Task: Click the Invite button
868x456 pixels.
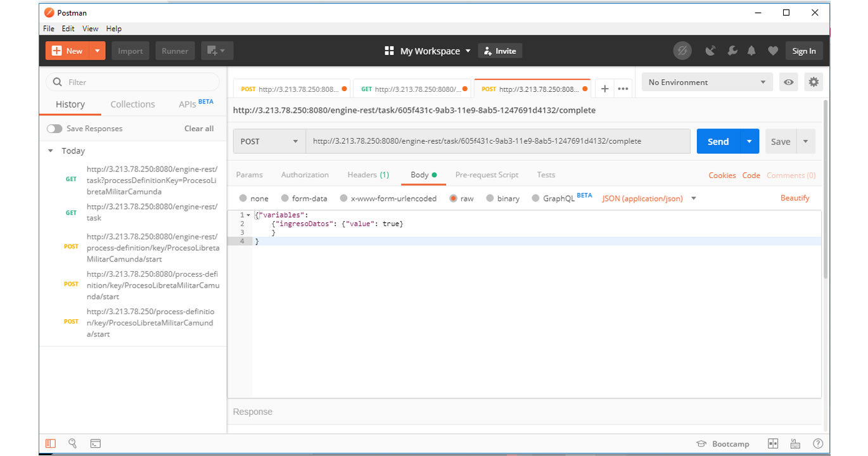Action: coord(500,51)
